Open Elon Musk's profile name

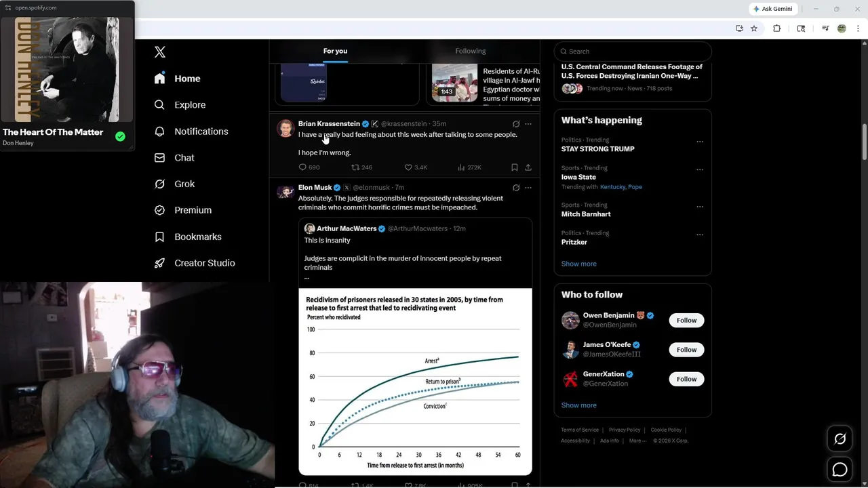click(x=315, y=188)
